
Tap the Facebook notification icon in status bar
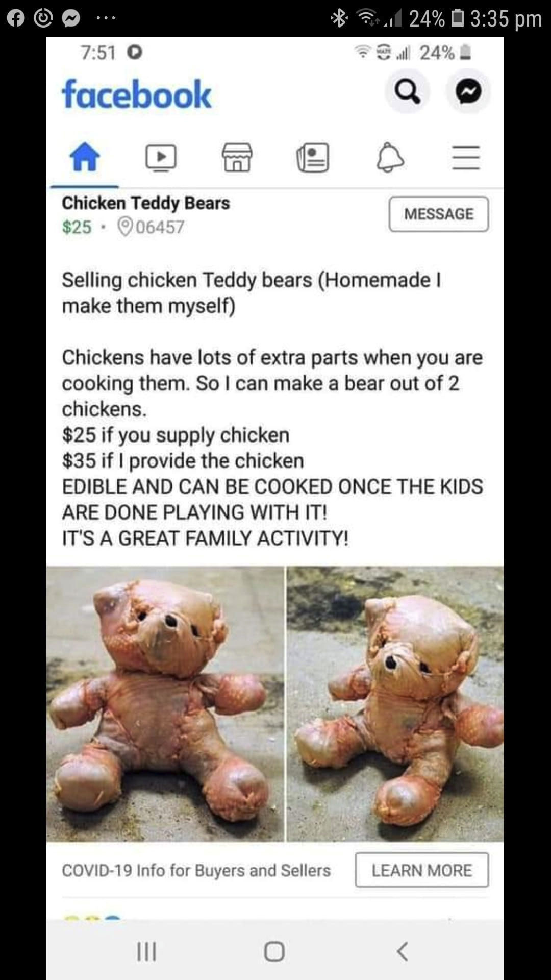click(x=16, y=18)
